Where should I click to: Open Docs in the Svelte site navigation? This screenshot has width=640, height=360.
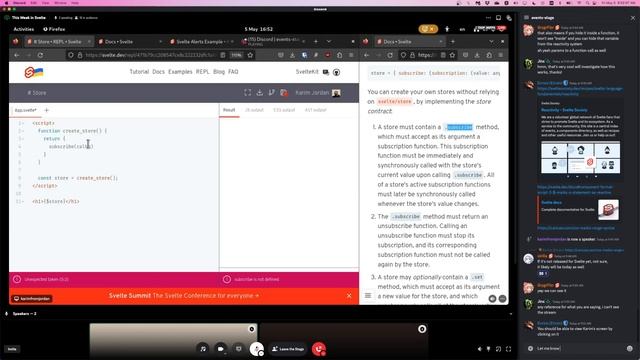(158, 72)
